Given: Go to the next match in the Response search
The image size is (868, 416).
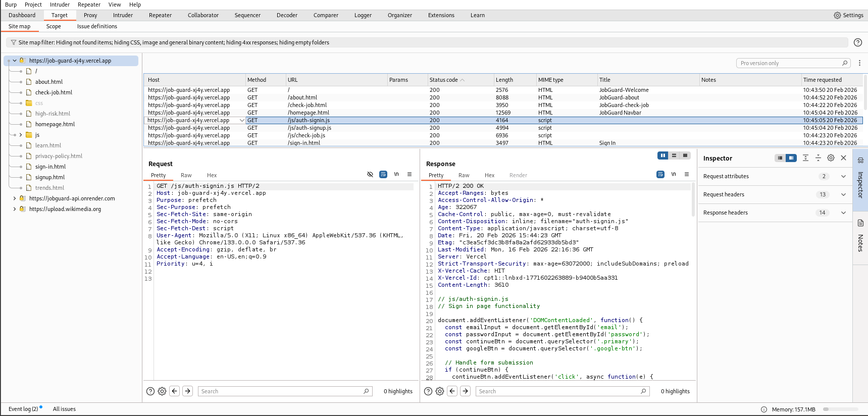Looking at the screenshot, I should pyautogui.click(x=466, y=391).
